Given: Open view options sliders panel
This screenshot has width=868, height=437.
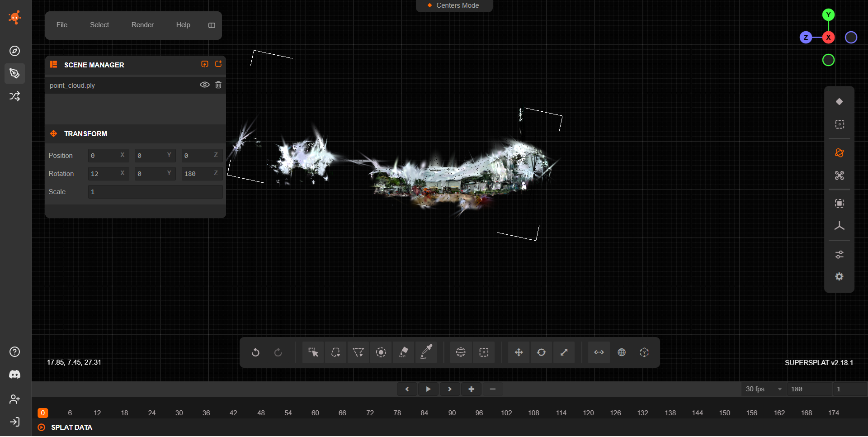Looking at the screenshot, I should coord(840,255).
